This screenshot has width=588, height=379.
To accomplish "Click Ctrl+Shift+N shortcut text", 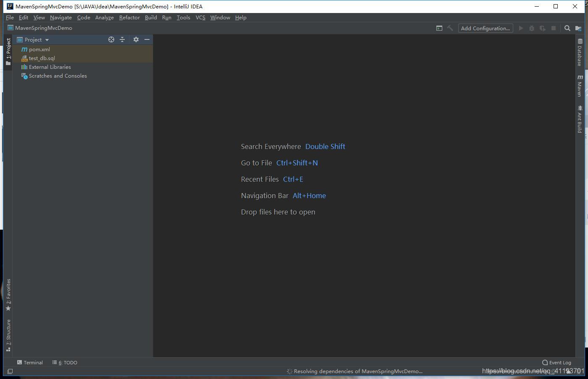I will [x=297, y=163].
